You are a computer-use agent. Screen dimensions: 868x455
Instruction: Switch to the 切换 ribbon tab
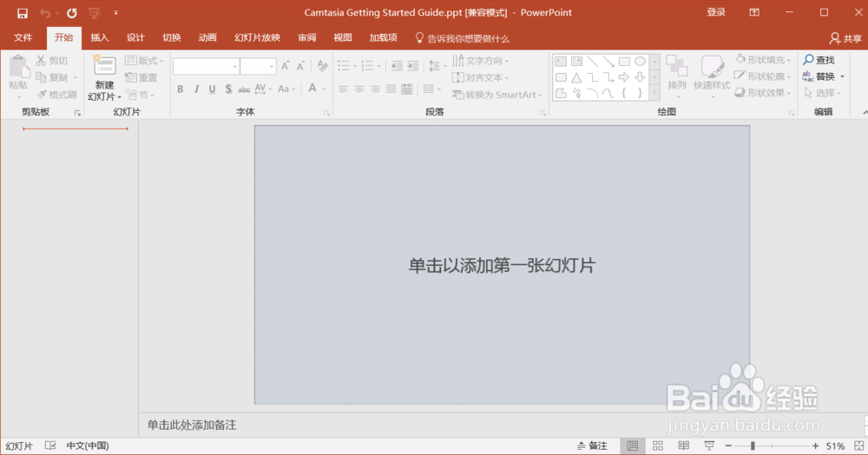(x=172, y=37)
